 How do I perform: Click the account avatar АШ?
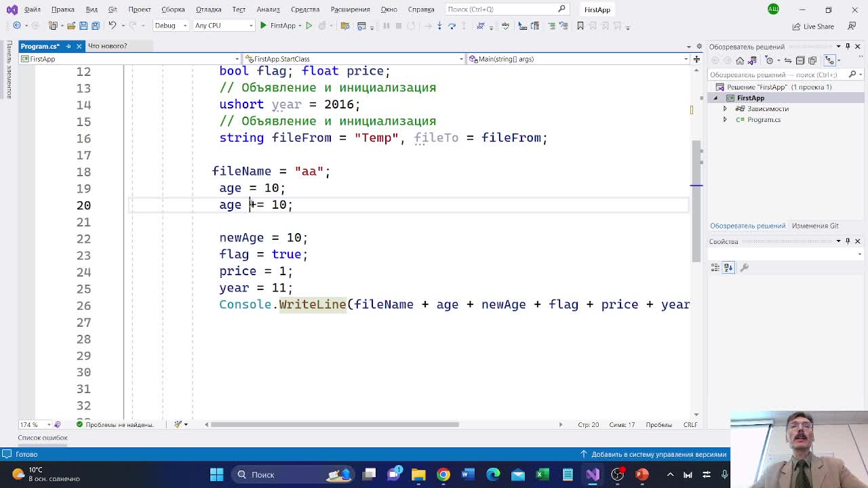pos(773,9)
